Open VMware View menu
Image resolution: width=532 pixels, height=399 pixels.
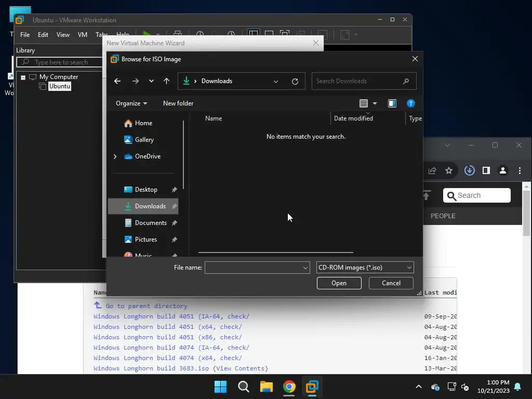pos(63,35)
